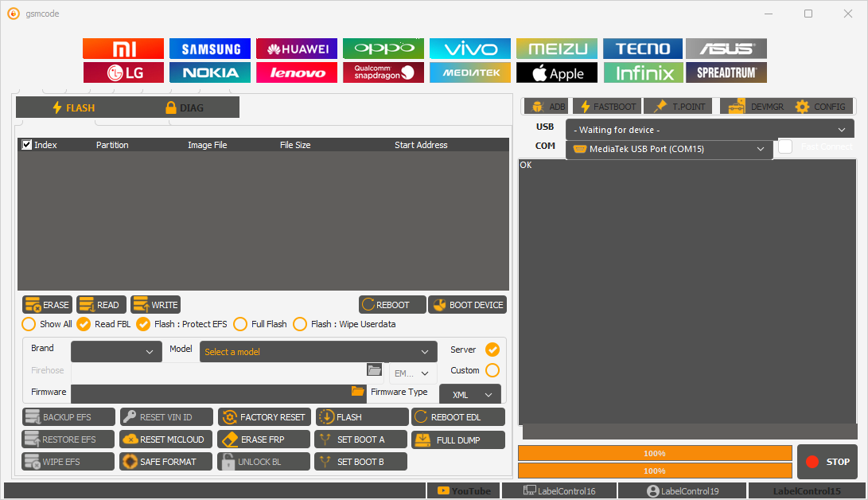
Task: Click the BOOT DEVICE button
Action: [467, 305]
